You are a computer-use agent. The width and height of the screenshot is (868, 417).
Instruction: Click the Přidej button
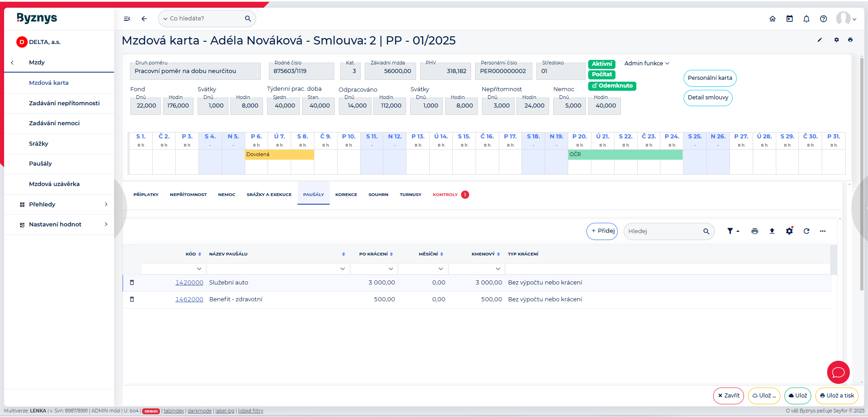602,231
